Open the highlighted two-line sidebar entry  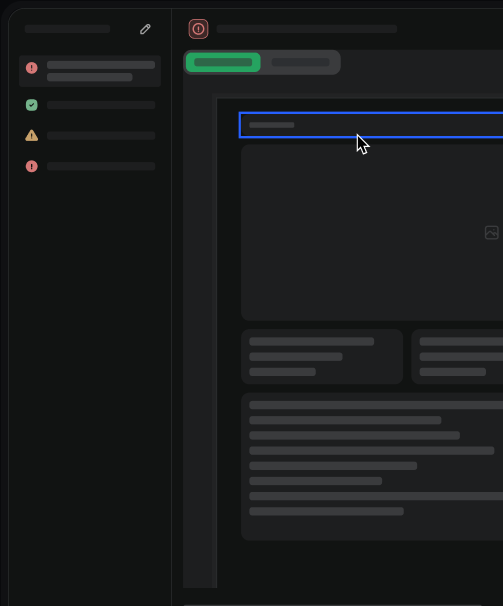[90, 71]
